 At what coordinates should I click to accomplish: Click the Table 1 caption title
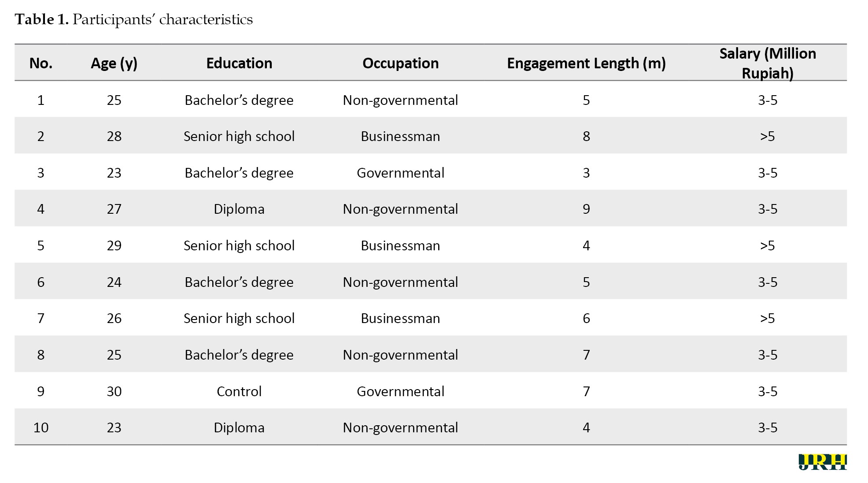[x=134, y=19]
